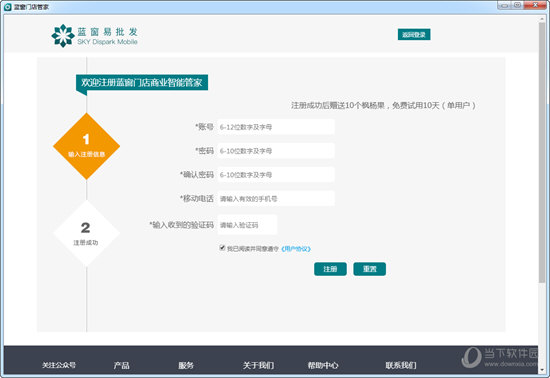This screenshot has width=550, height=378.
Task: Click the 返回登录 button
Action: point(414,34)
